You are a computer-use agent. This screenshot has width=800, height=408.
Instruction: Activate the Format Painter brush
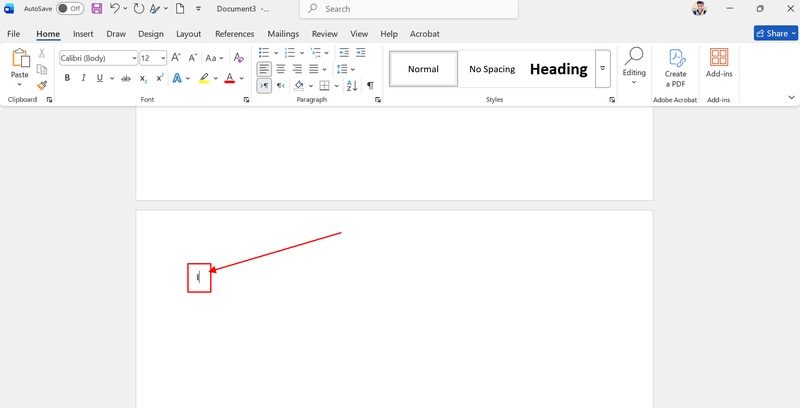42,85
